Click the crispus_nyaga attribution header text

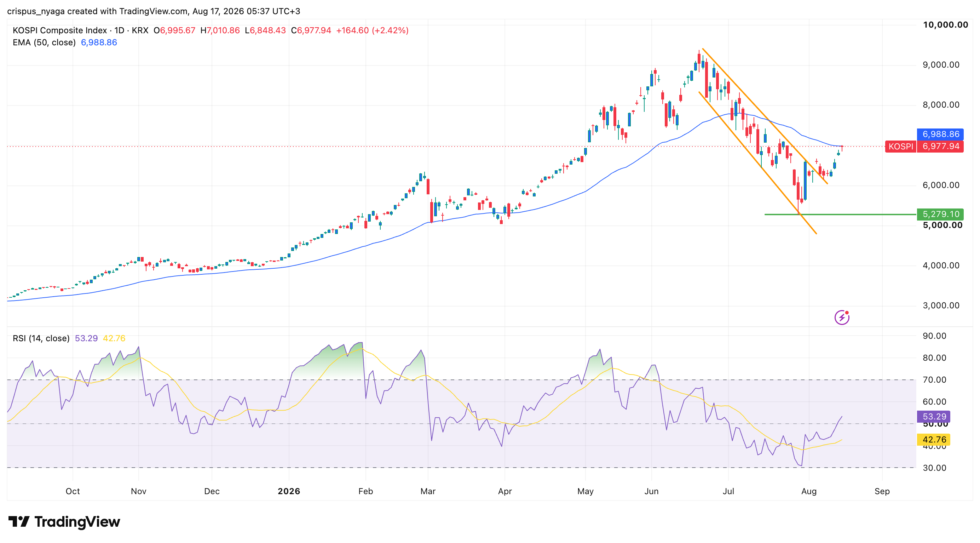154,11
